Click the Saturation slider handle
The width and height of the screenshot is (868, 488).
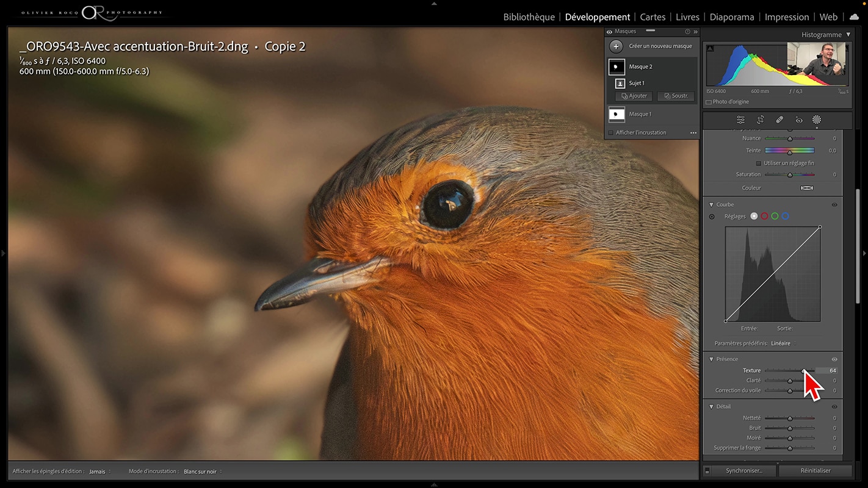click(789, 175)
